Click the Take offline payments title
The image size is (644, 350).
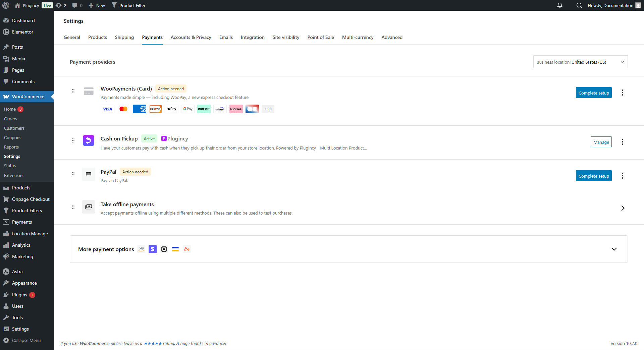[127, 204]
